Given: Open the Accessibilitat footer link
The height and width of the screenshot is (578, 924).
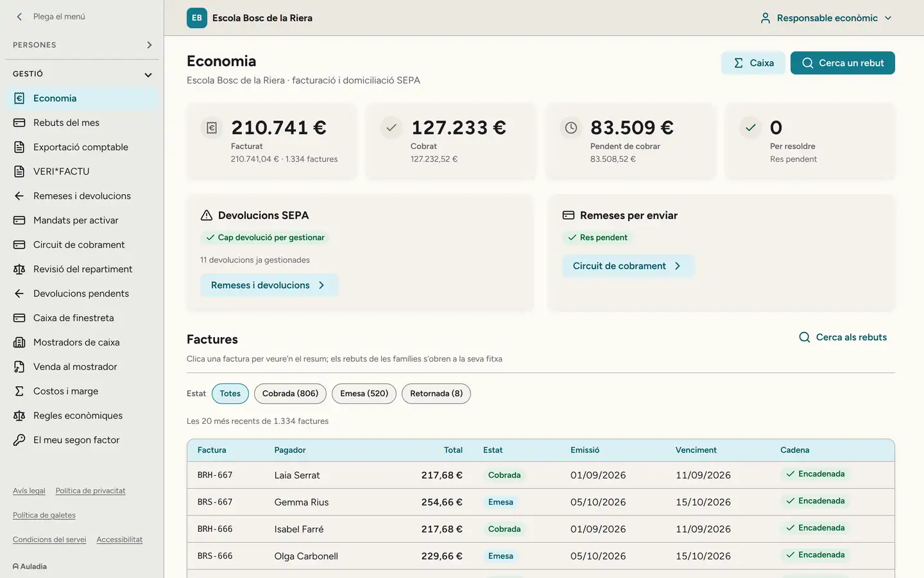Looking at the screenshot, I should (119, 539).
